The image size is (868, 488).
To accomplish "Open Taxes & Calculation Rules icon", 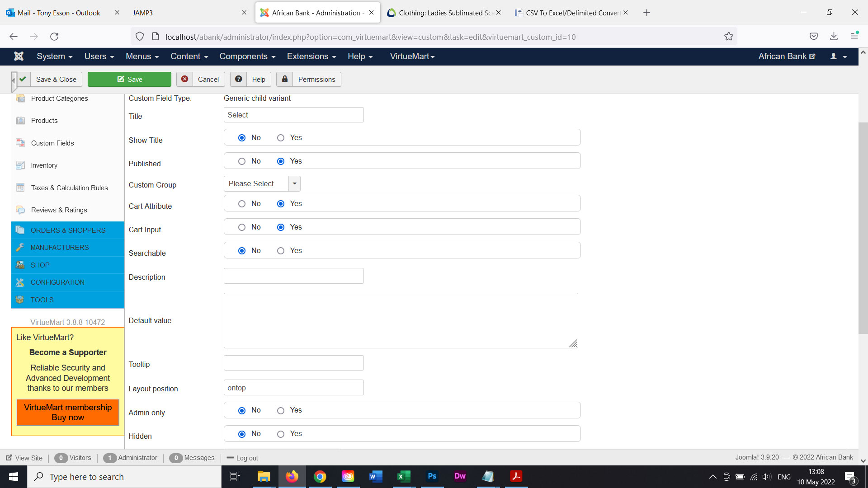I will point(20,188).
